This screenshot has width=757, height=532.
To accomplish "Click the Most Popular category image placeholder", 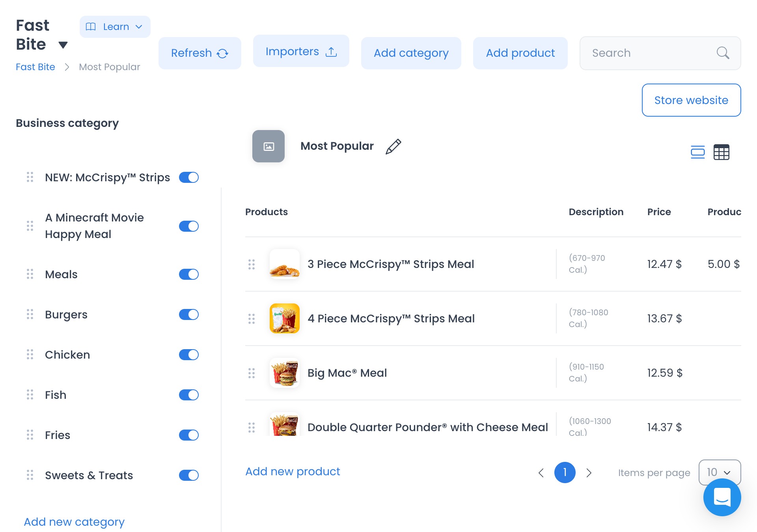I will (268, 146).
